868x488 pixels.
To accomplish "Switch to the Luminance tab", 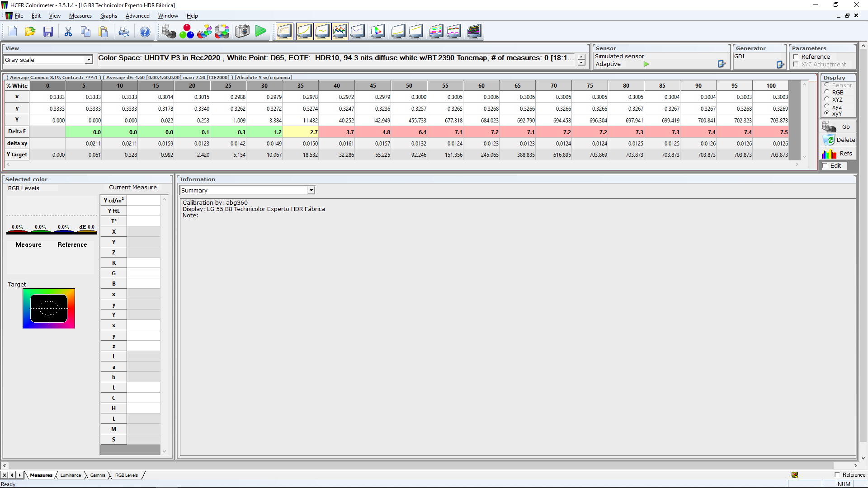I will pos(71,475).
